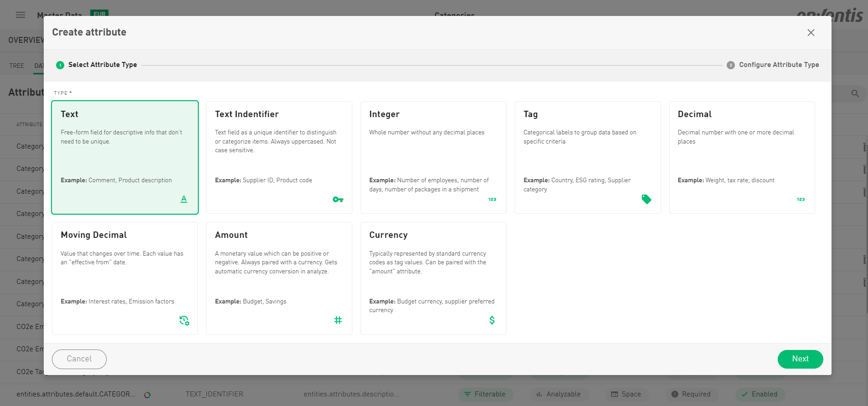This screenshot has width=868, height=406.
Task: Click the key icon in Text Indentifier card
Action: (x=338, y=200)
